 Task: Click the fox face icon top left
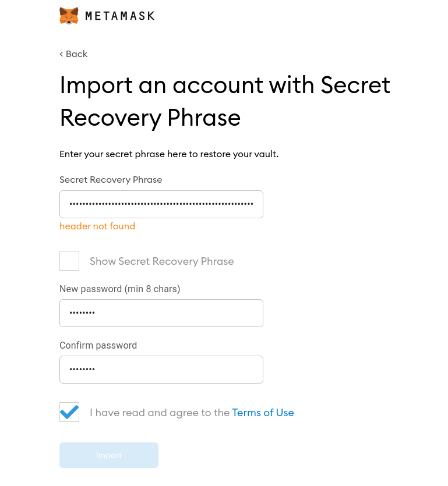click(x=69, y=15)
